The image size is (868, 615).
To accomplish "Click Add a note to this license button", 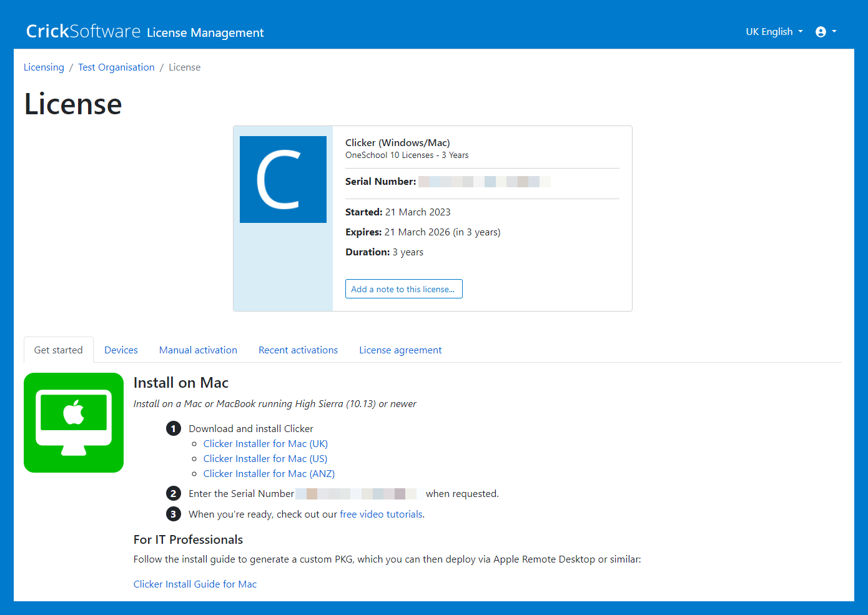I will pos(403,289).
